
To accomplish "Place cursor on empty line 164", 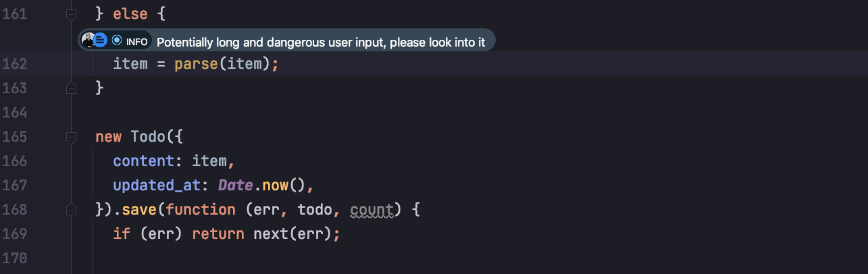I will pos(270,112).
